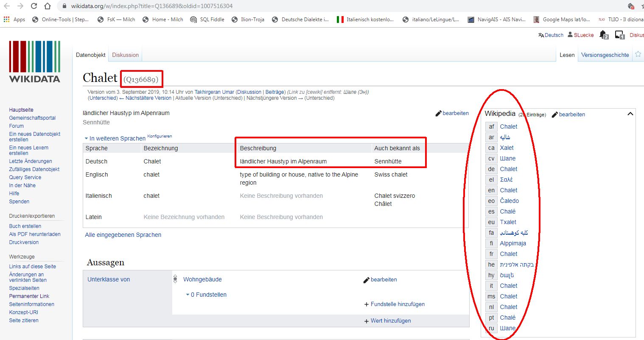The image size is (644, 340).
Task: Click the rank selector beside Wohngebäude
Action: coord(175,279)
